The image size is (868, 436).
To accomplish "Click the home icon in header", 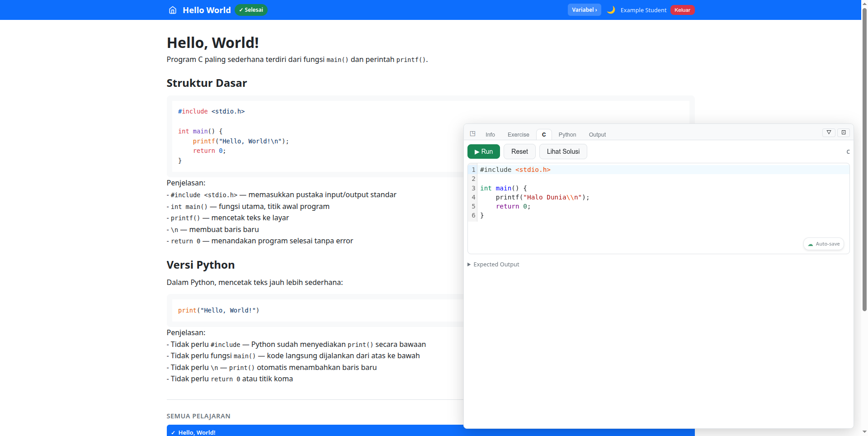I will [x=172, y=10].
